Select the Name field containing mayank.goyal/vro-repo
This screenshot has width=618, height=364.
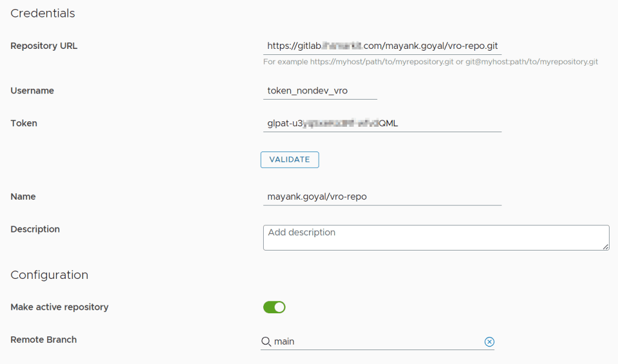pos(382,197)
